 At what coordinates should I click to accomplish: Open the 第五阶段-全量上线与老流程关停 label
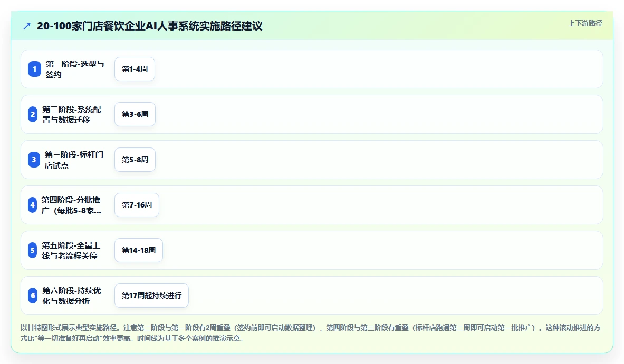(x=71, y=250)
